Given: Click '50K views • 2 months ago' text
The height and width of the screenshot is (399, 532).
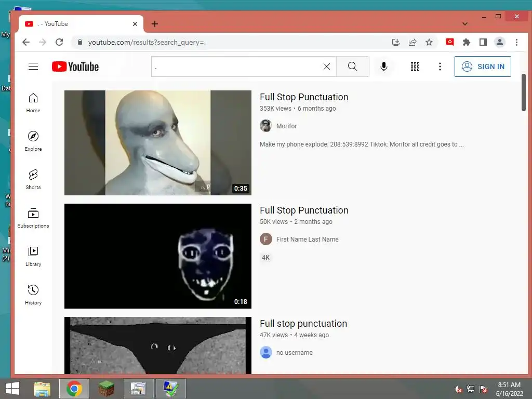Looking at the screenshot, I should (296, 222).
